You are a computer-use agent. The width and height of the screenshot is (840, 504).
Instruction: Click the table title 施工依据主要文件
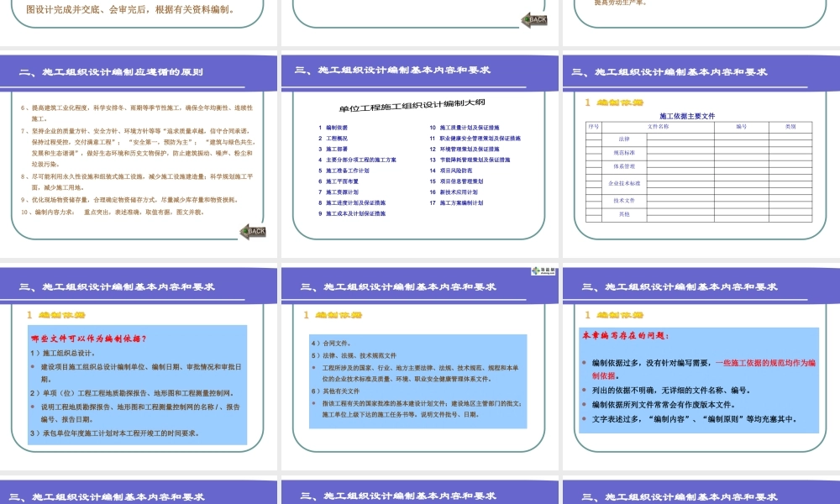[687, 116]
